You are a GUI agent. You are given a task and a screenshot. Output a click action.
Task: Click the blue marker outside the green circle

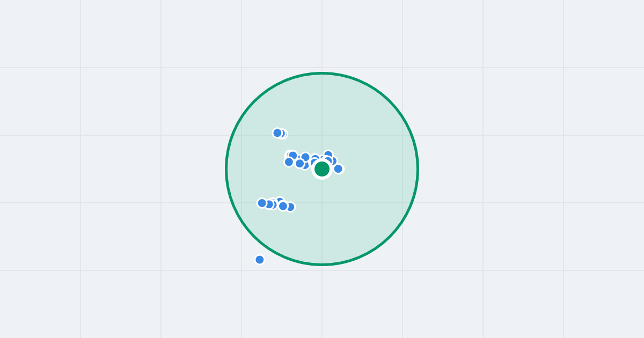[x=260, y=260]
